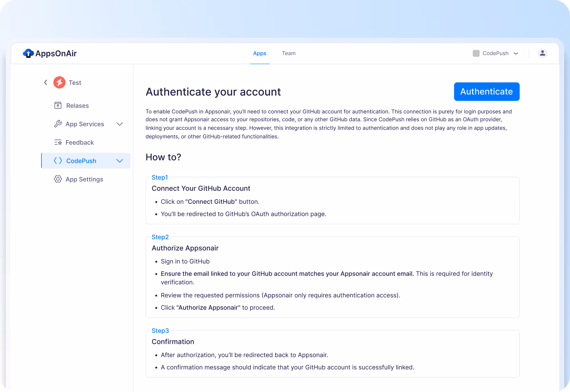Click the Authenticate your account heading
Screen dimensions: 570x392
click(x=213, y=92)
